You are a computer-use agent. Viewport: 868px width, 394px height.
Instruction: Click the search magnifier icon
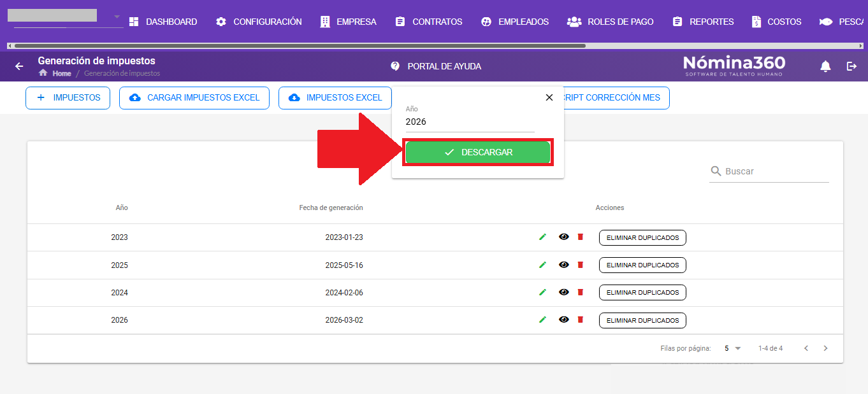pos(716,171)
